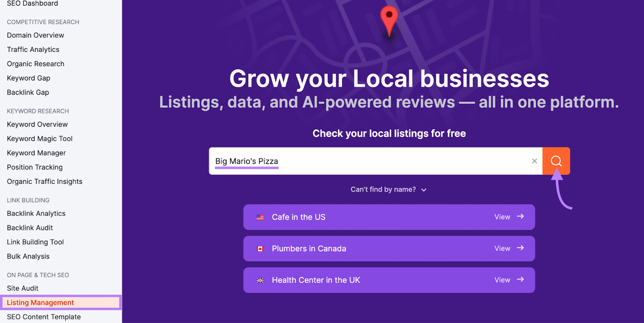View Cafe in the US listings
The width and height of the screenshot is (644, 323).
click(502, 217)
